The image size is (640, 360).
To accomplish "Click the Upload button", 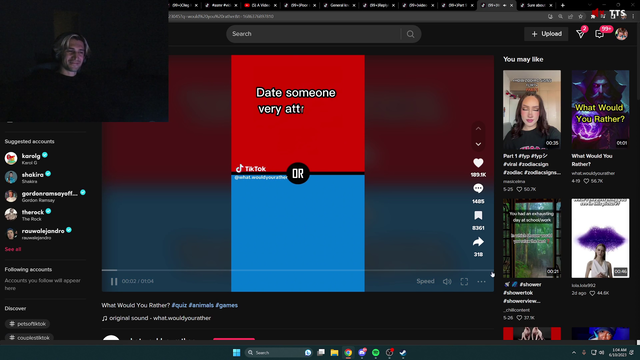I will 546,34.
